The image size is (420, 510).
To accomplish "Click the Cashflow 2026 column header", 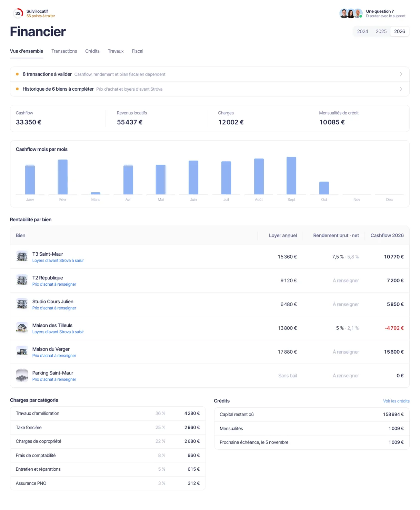I will coord(387,235).
